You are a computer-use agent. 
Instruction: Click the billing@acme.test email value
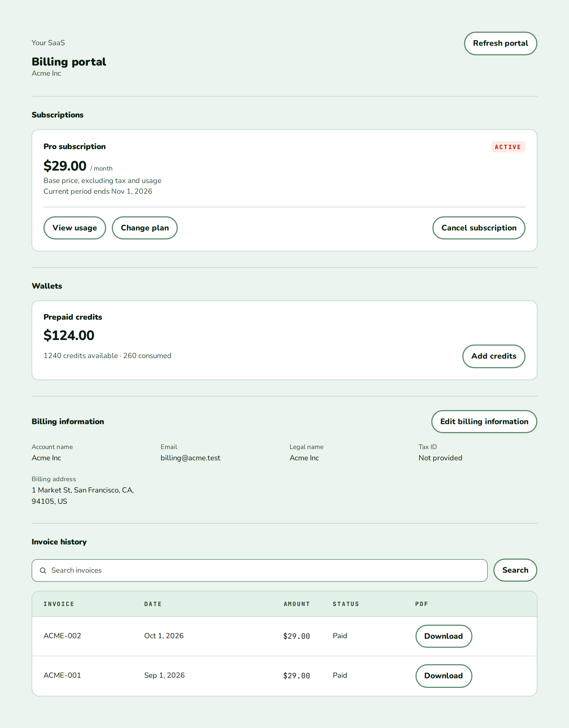click(190, 458)
